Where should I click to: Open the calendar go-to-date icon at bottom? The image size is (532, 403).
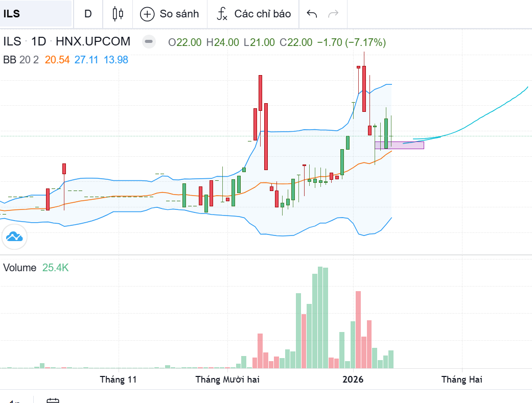[53, 400]
